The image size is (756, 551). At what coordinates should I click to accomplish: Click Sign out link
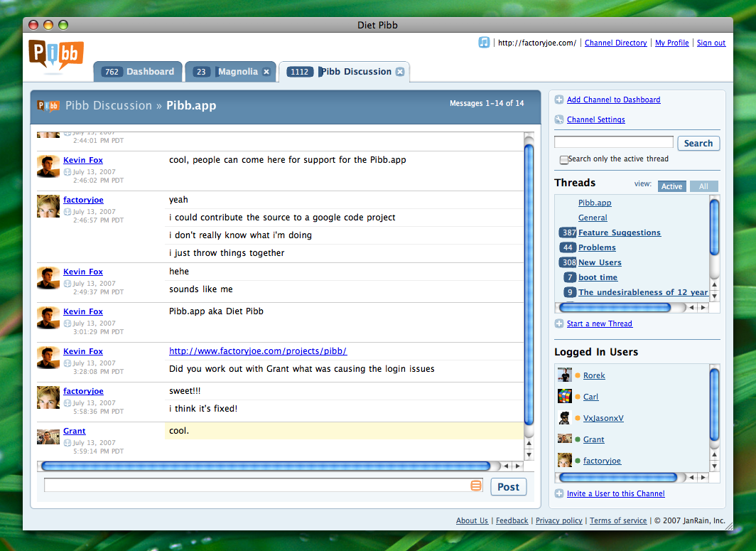[x=711, y=43]
